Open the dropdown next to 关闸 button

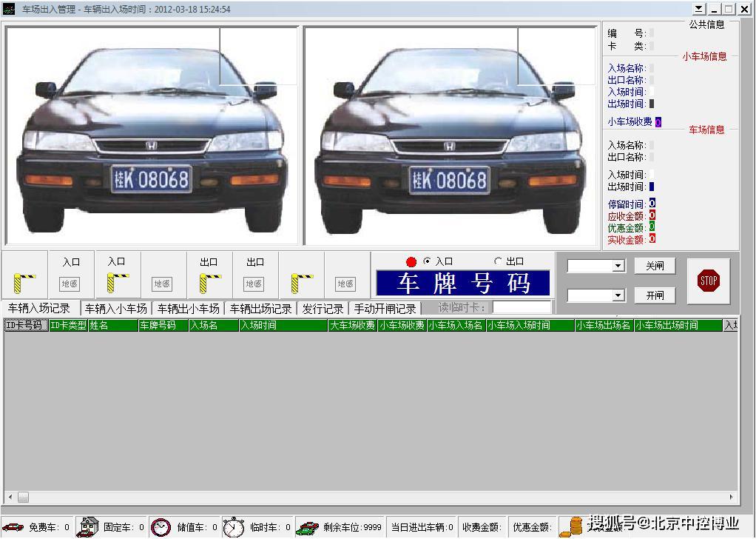618,266
